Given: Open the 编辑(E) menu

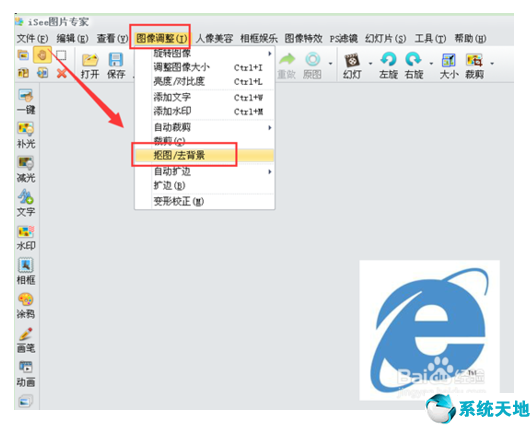Looking at the screenshot, I should click(72, 39).
